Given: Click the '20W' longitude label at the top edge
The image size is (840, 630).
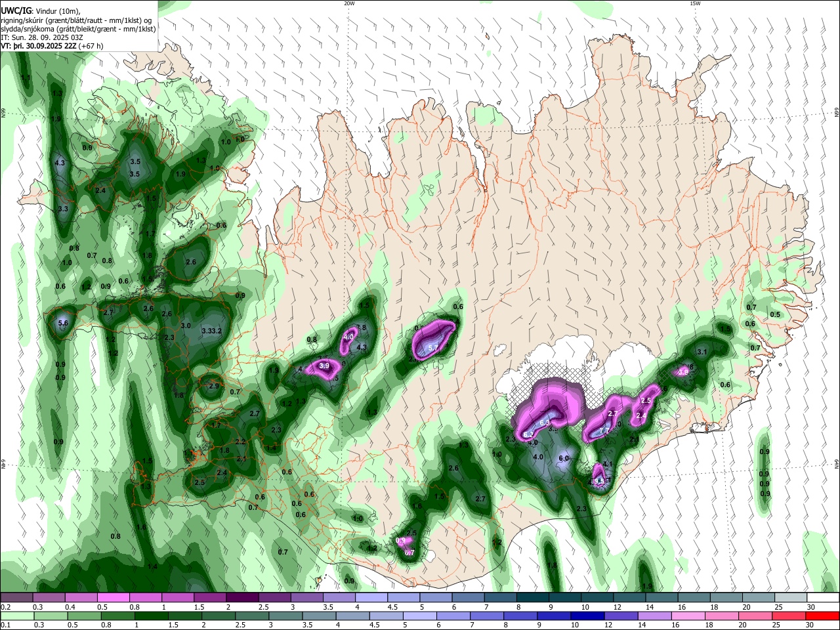Looking at the screenshot, I should (x=349, y=3).
